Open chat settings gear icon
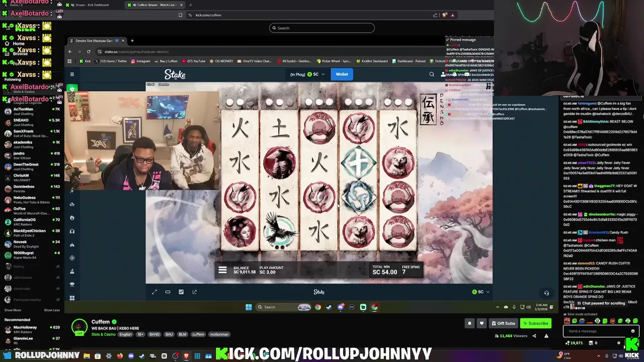Viewport: 644px width, 362px height. tap(619, 343)
